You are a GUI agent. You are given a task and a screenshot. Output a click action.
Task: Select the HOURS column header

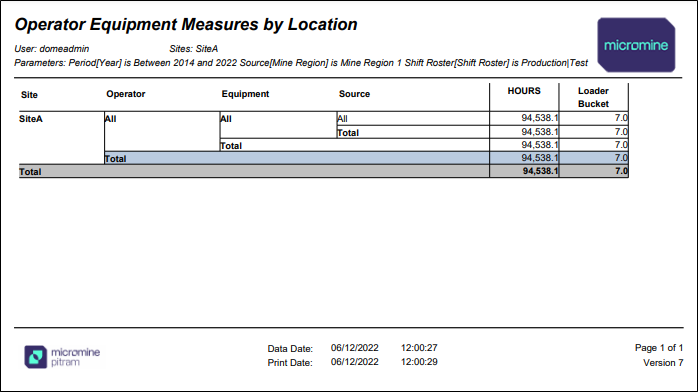[x=524, y=91]
